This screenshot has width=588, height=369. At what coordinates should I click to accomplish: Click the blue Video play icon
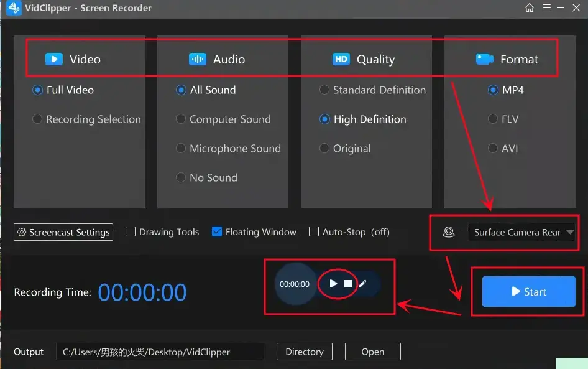(54, 59)
